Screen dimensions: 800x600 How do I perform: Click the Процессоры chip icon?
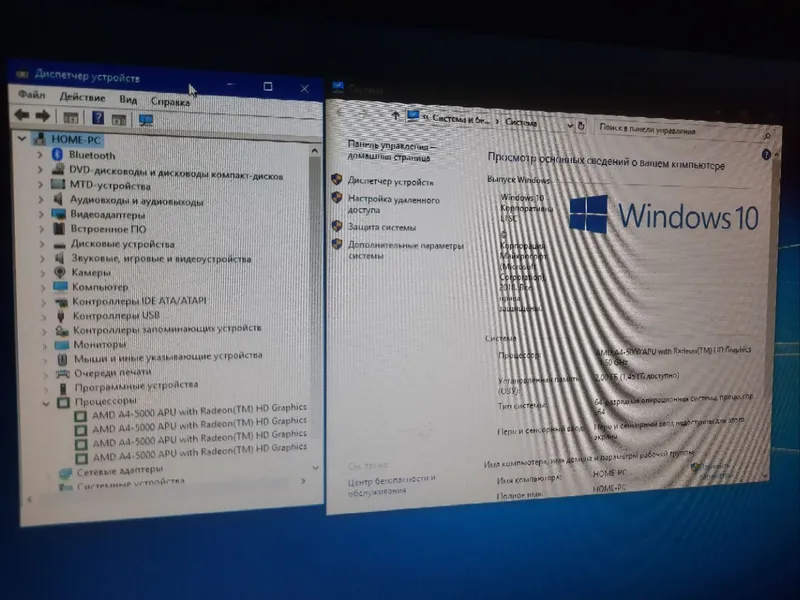(x=63, y=403)
